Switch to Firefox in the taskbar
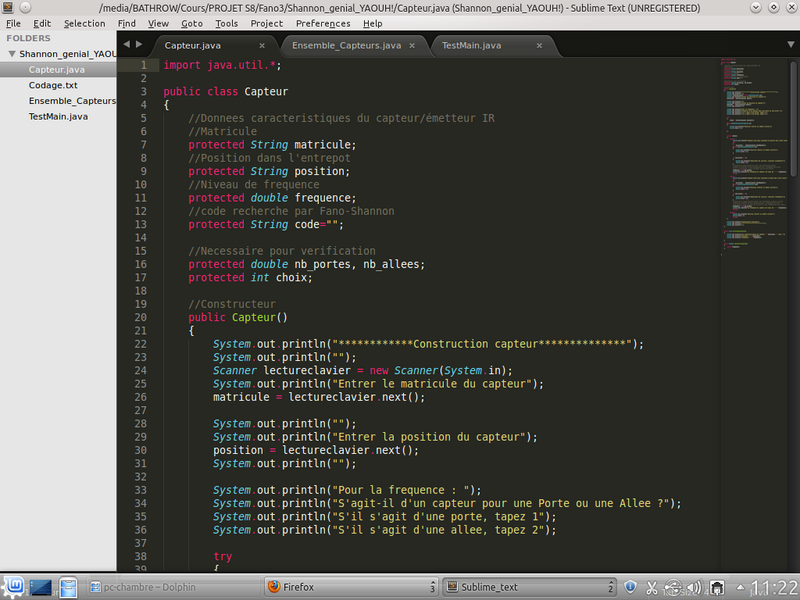This screenshot has height=600, width=800. pos(299,587)
